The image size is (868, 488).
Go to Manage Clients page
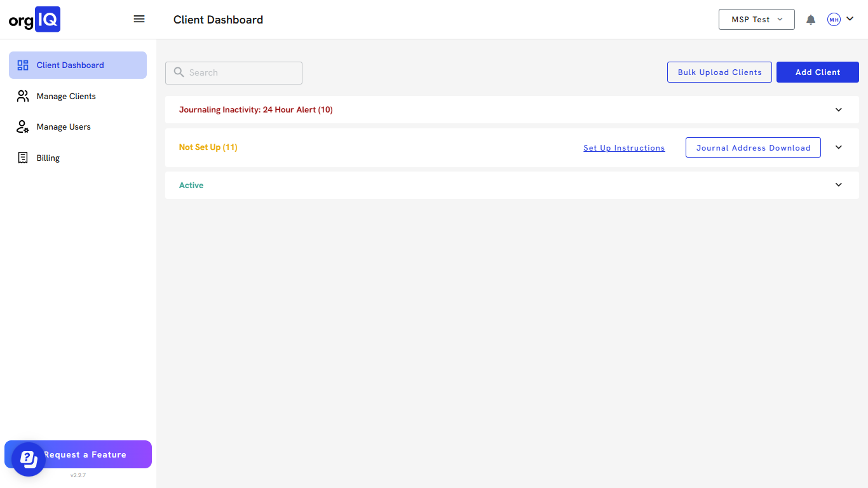66,97
